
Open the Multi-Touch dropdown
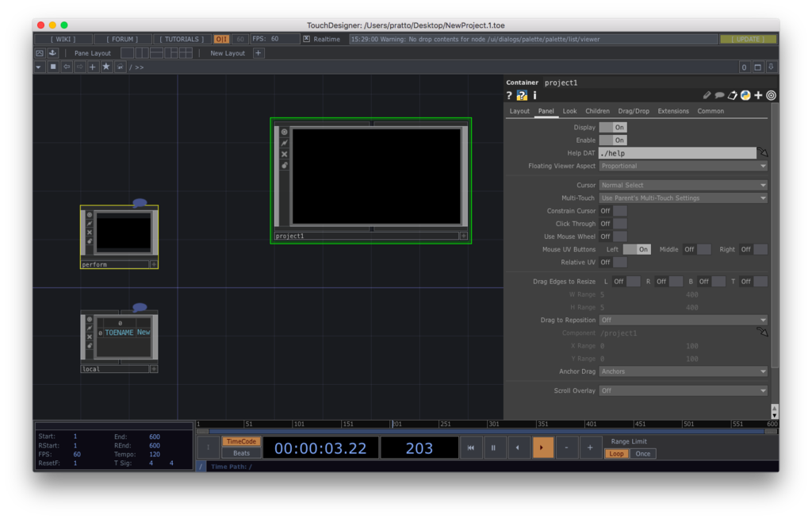683,198
